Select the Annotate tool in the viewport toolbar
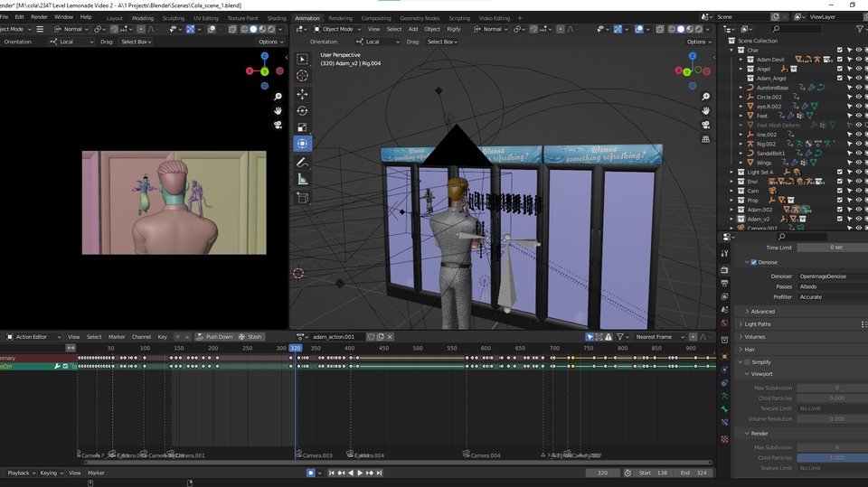 [302, 163]
